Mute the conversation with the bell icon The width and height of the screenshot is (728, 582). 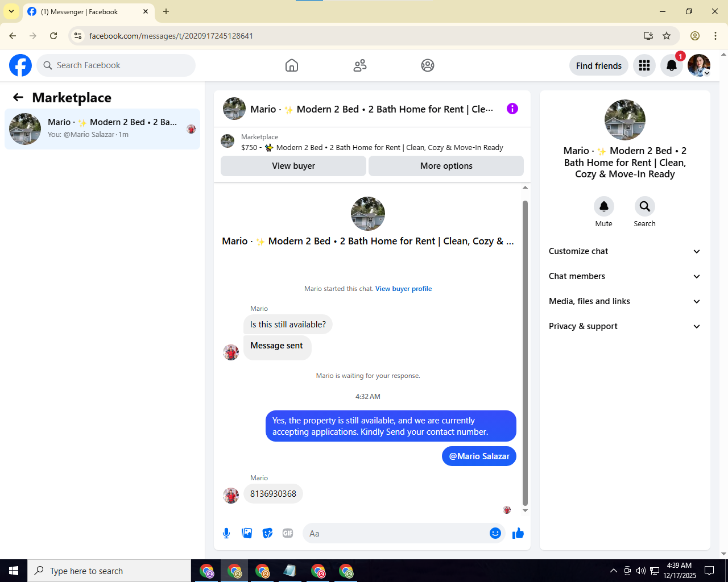604,206
